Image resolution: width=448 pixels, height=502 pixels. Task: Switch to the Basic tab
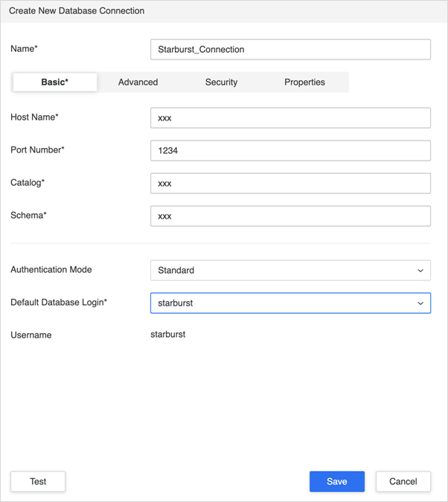tap(55, 83)
